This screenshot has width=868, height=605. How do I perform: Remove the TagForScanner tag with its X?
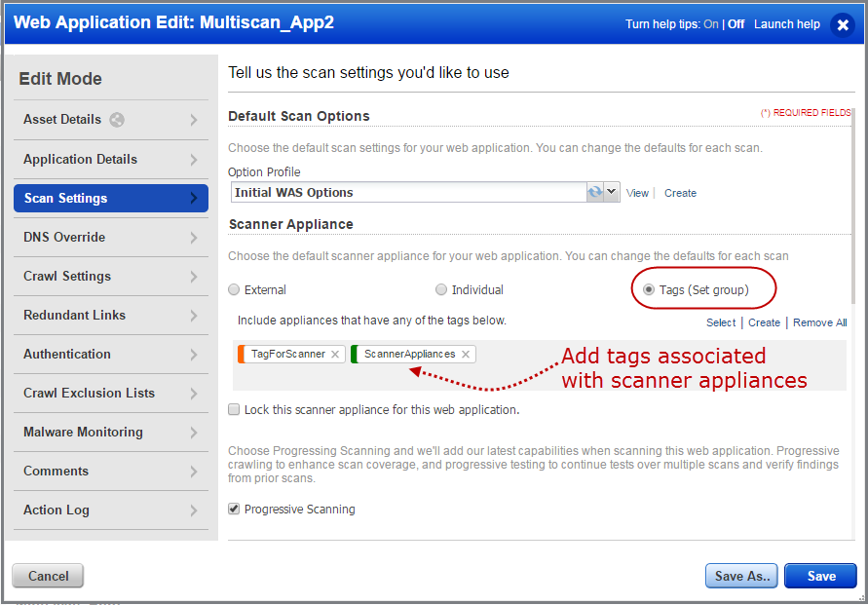point(335,355)
